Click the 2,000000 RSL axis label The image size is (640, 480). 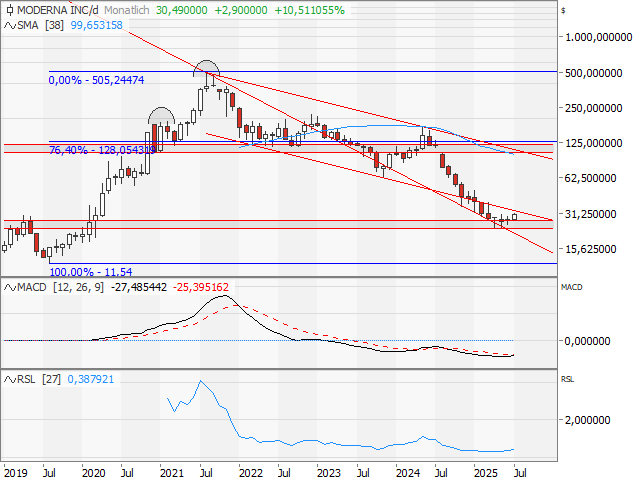coord(588,420)
